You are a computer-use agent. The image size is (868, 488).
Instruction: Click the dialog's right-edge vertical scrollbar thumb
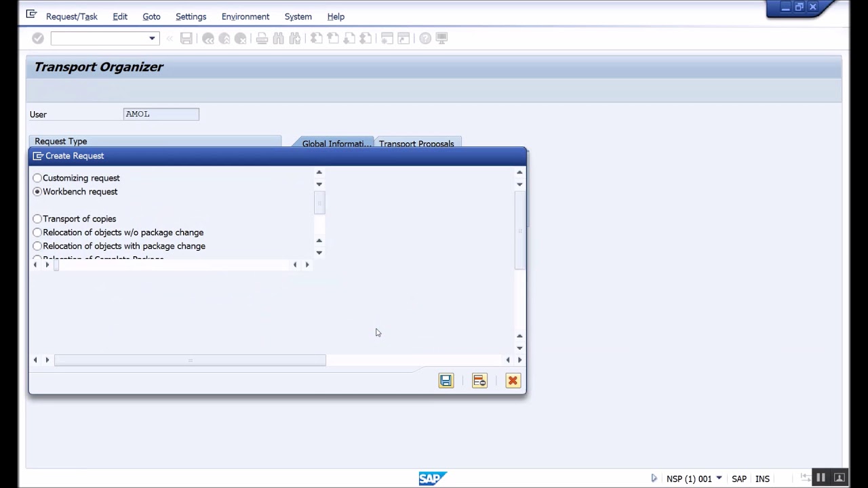point(520,230)
